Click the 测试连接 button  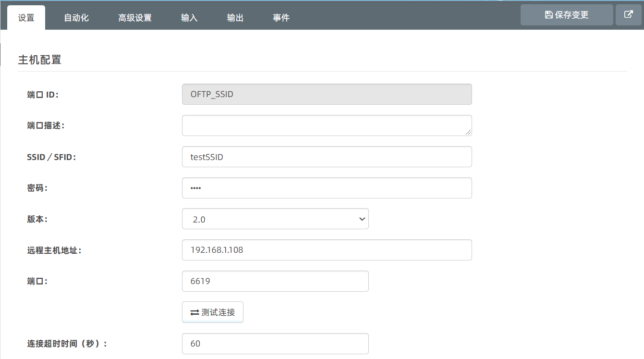coord(213,312)
